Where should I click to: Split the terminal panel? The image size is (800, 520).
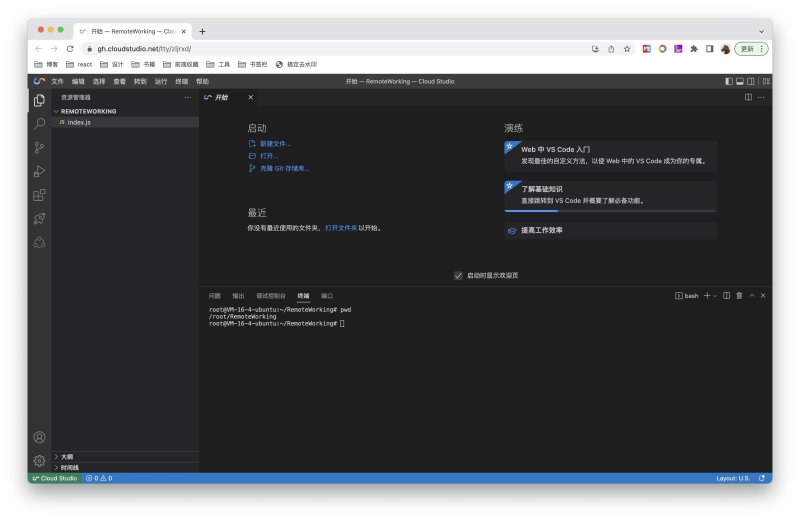[x=727, y=295]
